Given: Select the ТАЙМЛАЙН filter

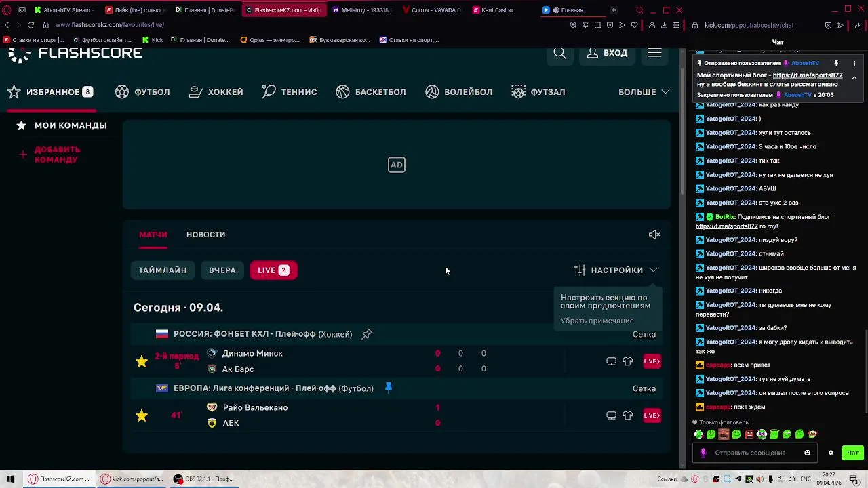Looking at the screenshot, I should (x=163, y=270).
